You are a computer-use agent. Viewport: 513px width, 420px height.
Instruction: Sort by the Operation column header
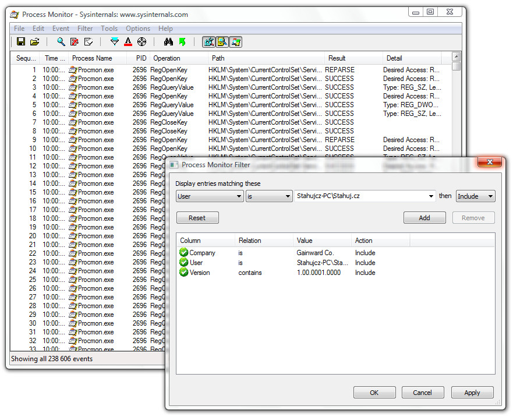coord(179,58)
